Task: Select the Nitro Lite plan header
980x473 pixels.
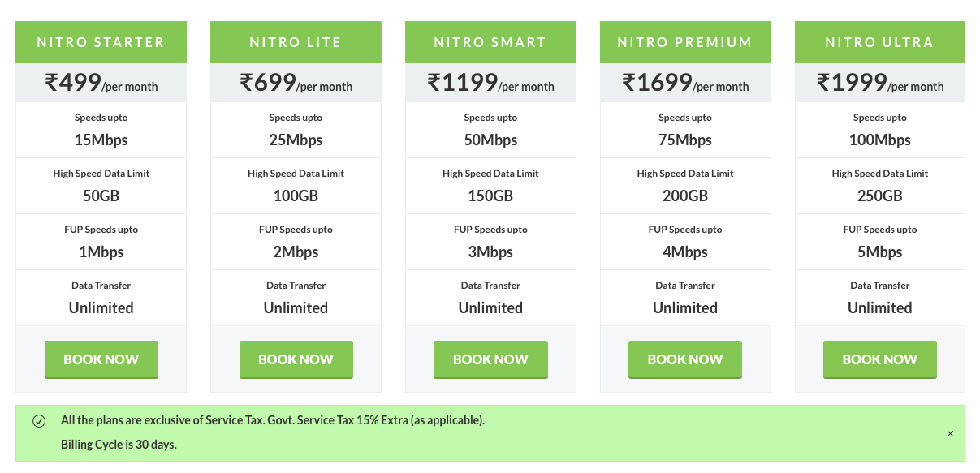Action: click(x=296, y=42)
